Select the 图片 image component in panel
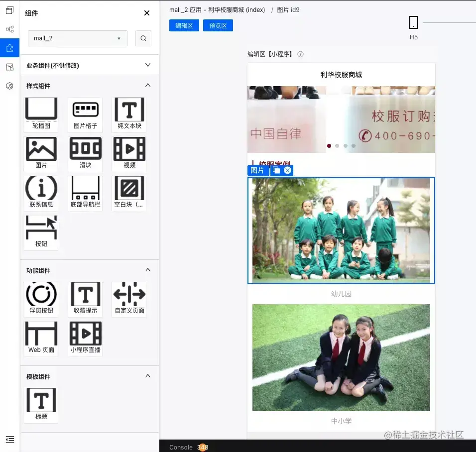This screenshot has height=452, width=476. 41,154
